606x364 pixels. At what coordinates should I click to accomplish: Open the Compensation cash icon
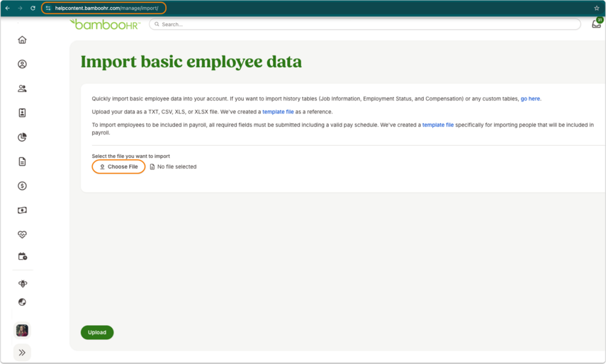pos(22,210)
